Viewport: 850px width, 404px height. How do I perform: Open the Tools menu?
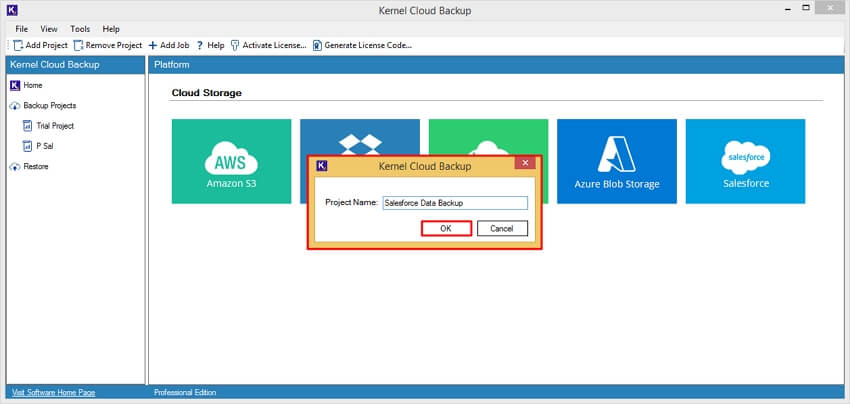click(x=80, y=29)
